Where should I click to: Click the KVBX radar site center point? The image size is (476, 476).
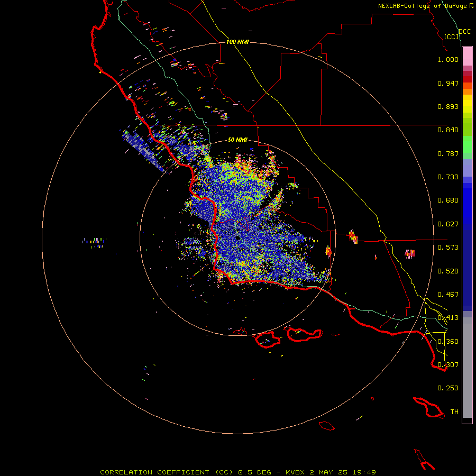pos(237,237)
